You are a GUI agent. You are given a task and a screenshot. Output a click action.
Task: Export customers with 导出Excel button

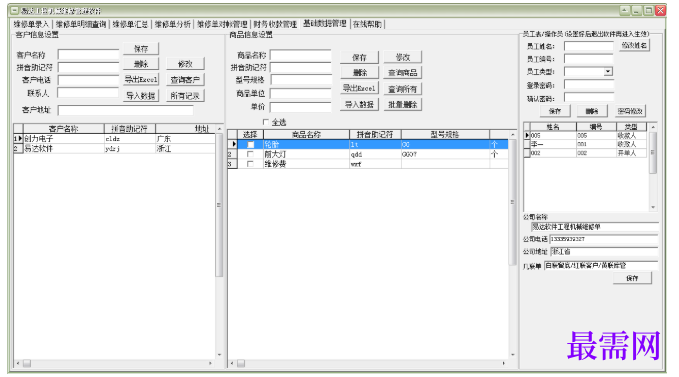(141, 79)
